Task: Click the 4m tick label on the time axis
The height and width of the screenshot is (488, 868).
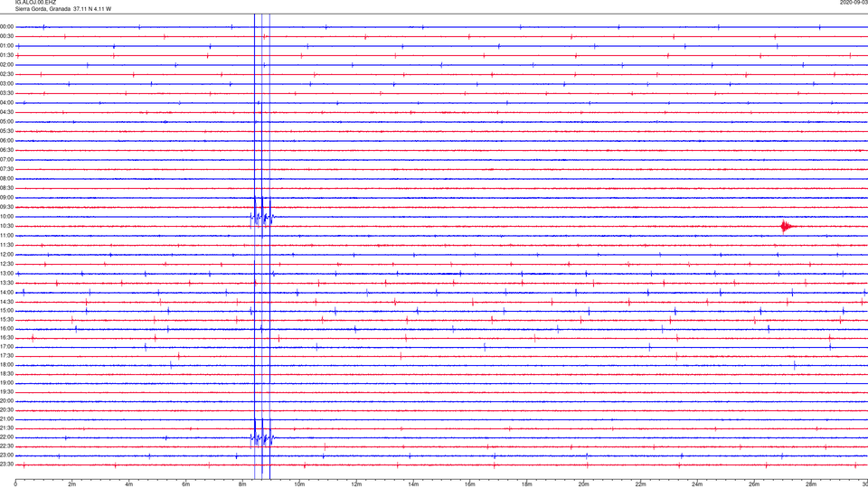Action: click(129, 484)
